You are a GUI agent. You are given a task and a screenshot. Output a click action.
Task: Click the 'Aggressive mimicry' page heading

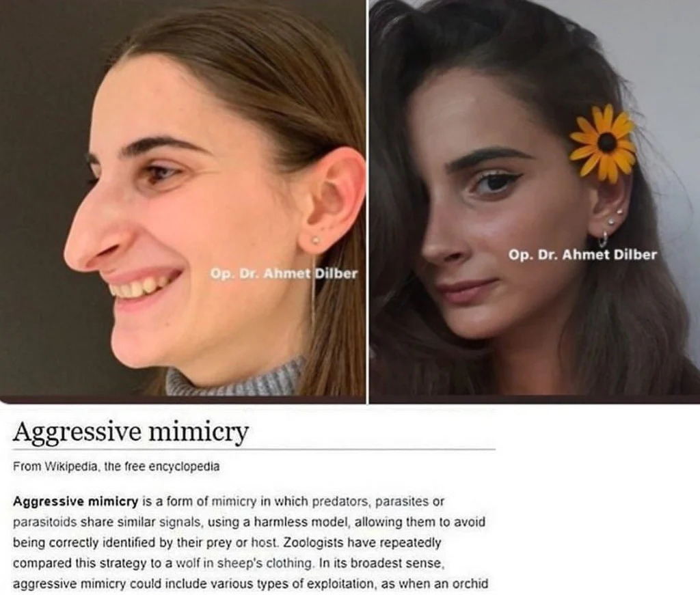click(x=131, y=432)
